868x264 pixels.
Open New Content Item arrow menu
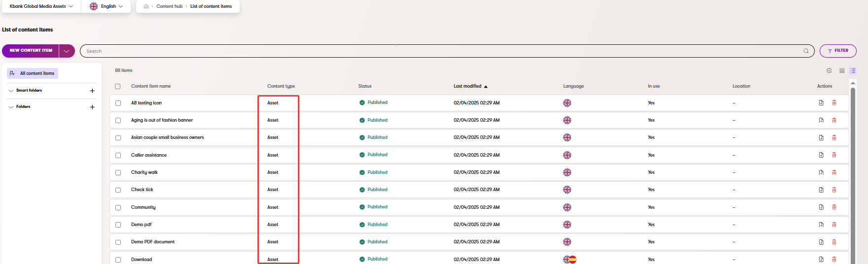pyautogui.click(x=67, y=51)
